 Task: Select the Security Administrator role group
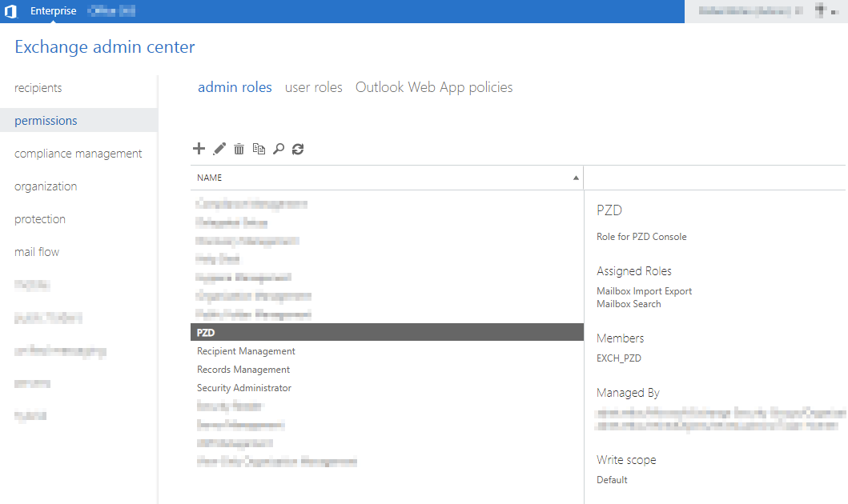click(244, 388)
